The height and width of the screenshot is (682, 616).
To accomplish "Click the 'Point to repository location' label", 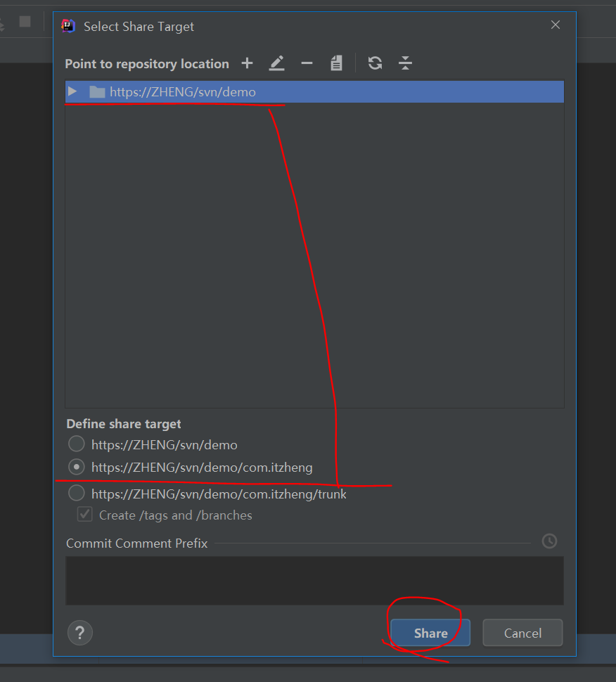I will point(147,64).
